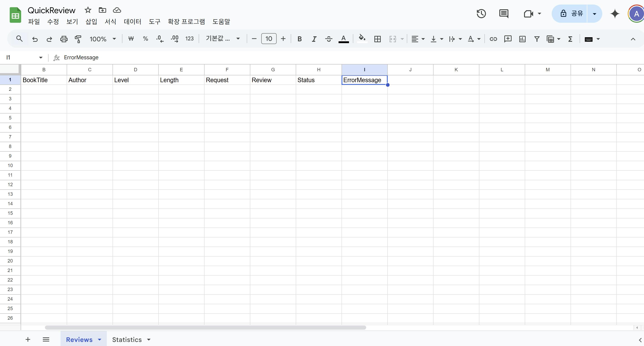Image resolution: width=644 pixels, height=346 pixels.
Task: Open Reviews sheet tab dropdown arrow
Action: (x=100, y=339)
